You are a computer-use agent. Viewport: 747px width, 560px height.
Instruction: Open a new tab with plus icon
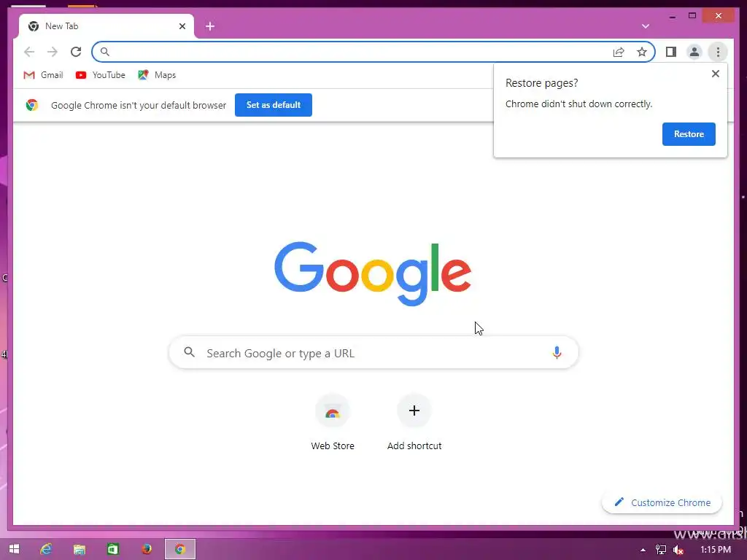(210, 26)
